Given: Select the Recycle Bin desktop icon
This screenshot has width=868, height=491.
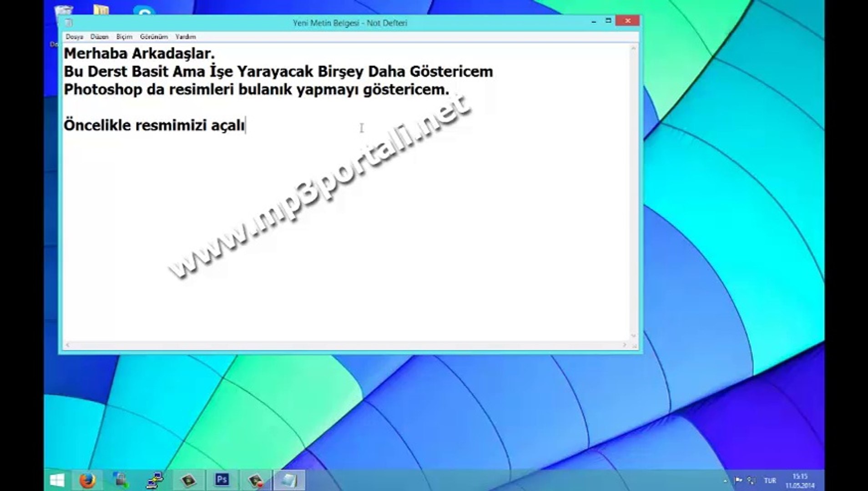Looking at the screenshot, I should point(63,10).
